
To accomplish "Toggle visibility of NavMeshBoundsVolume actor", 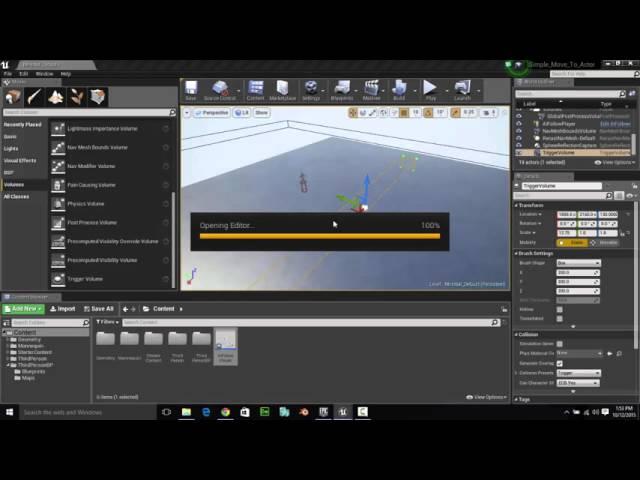I will (519, 131).
